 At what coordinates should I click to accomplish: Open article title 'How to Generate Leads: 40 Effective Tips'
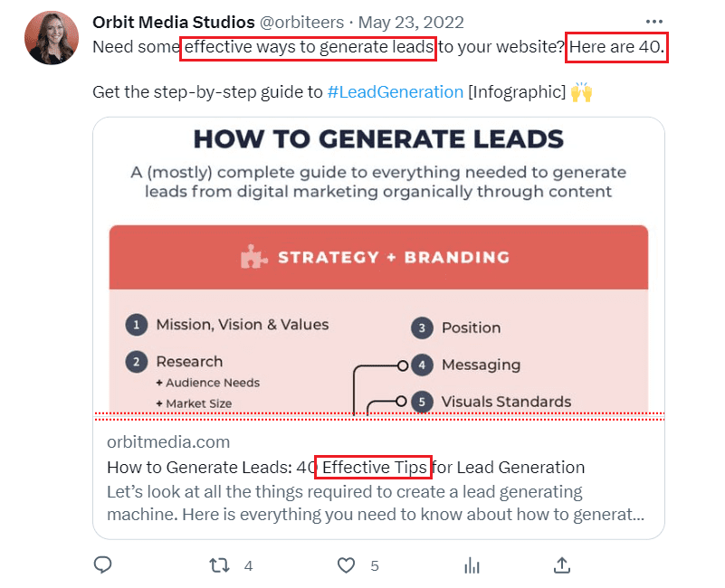click(x=346, y=468)
